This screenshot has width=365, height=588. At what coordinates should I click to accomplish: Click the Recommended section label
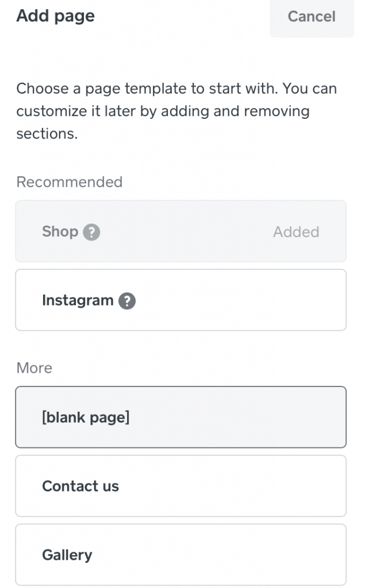[69, 182]
